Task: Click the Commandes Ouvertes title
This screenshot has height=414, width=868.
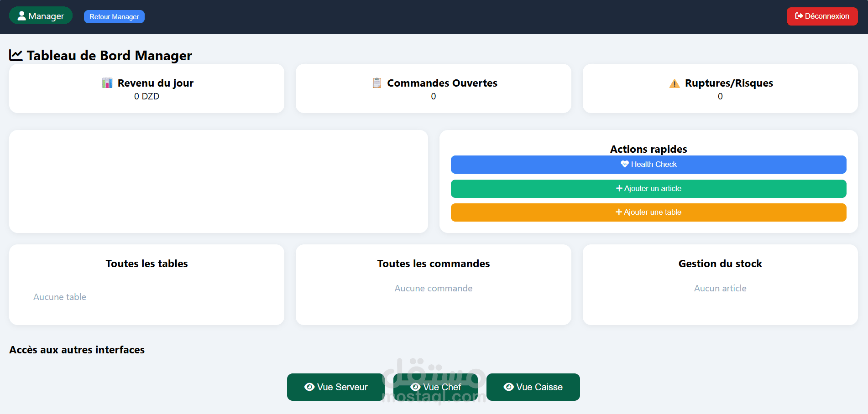Action: [x=442, y=83]
